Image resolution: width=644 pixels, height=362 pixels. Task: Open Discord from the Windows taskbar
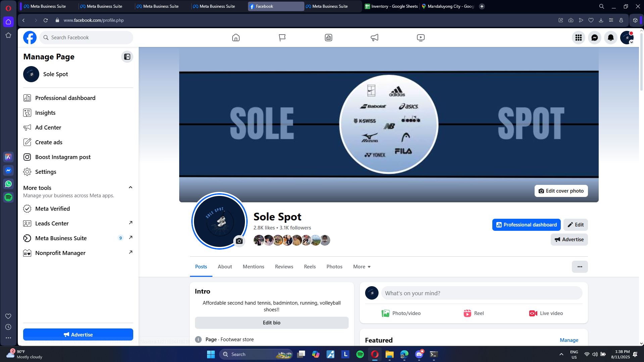coord(419,354)
